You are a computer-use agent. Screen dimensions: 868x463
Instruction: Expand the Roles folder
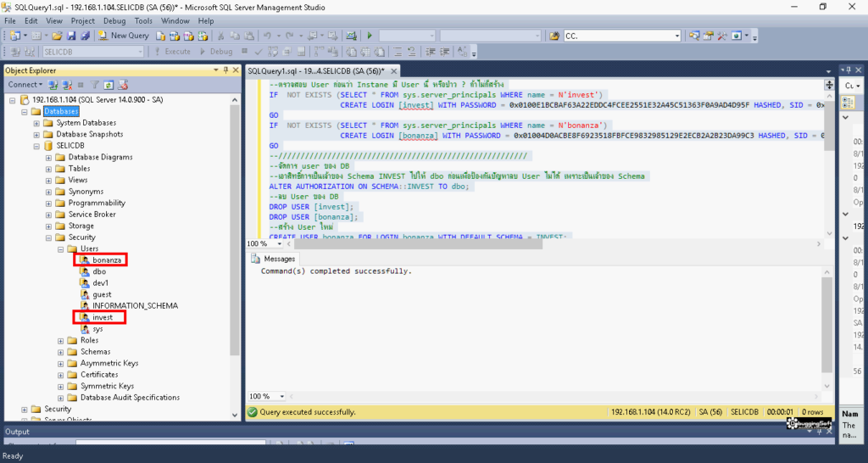pyautogui.click(x=61, y=341)
